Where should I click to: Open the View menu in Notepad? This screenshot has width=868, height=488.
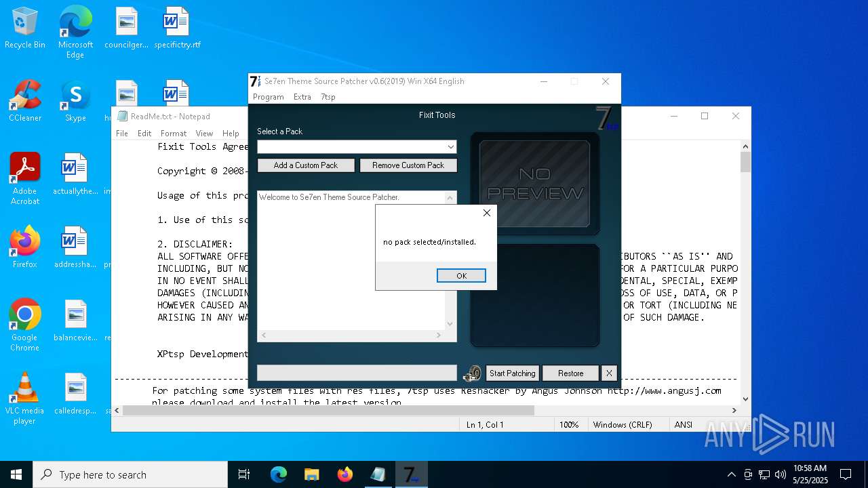(204, 134)
